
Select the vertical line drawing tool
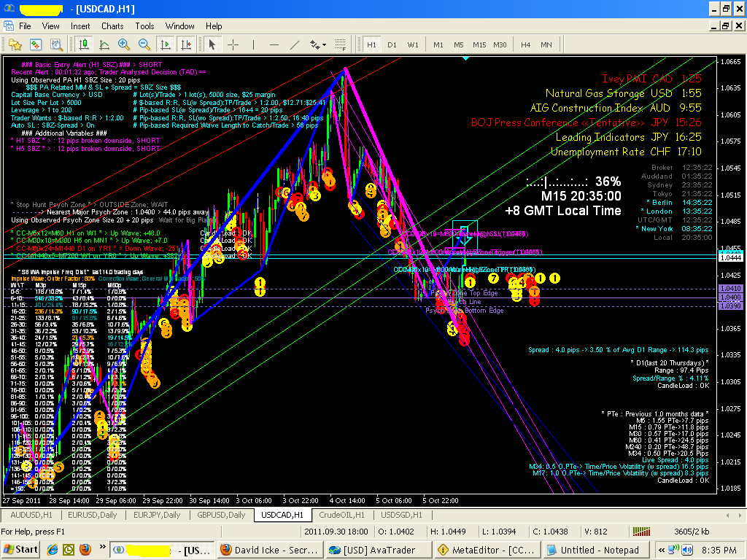tap(253, 44)
